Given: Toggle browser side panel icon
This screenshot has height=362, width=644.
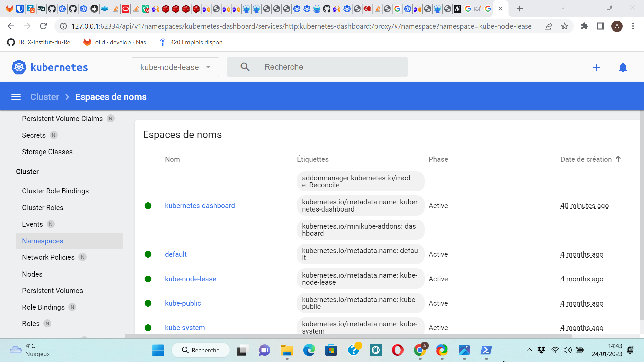Looking at the screenshot, I should point(601,26).
